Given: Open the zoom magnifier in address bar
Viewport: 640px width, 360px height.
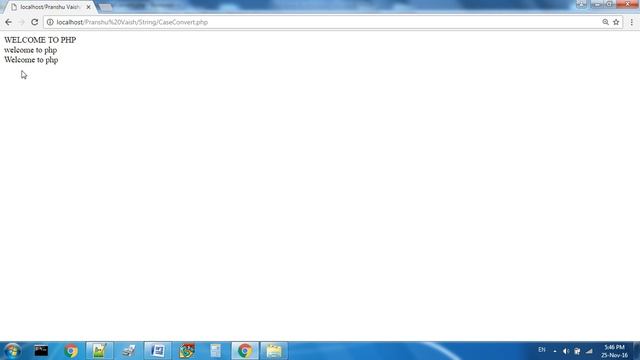Looking at the screenshot, I should tap(605, 22).
